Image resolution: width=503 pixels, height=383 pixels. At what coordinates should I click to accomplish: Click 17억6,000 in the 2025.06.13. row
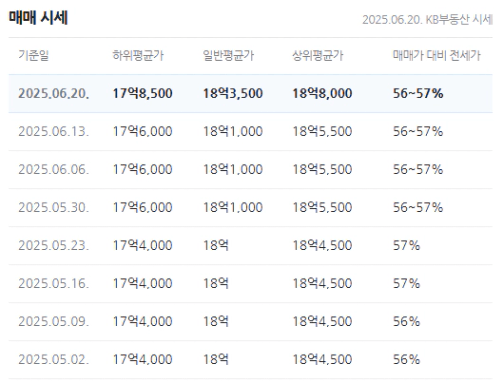tap(142, 131)
